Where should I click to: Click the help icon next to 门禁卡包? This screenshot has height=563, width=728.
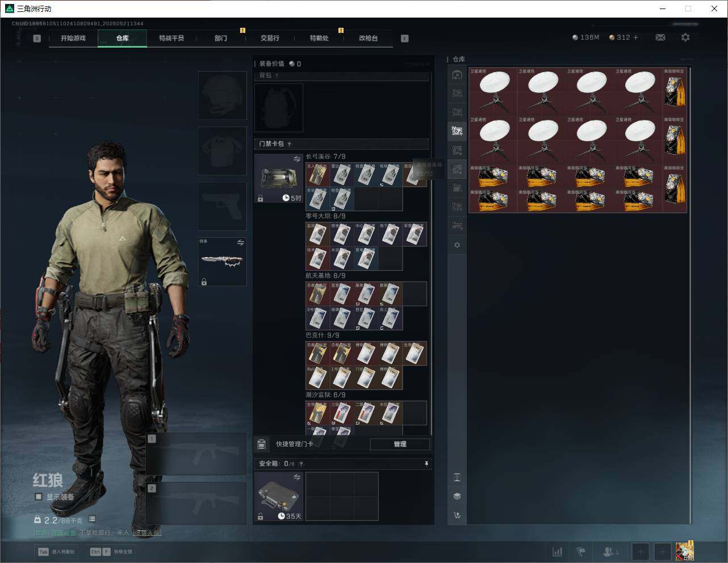290,144
